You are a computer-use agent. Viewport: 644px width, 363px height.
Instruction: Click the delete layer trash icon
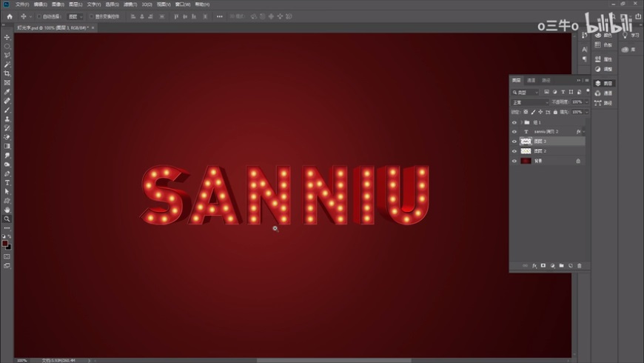pyautogui.click(x=580, y=265)
